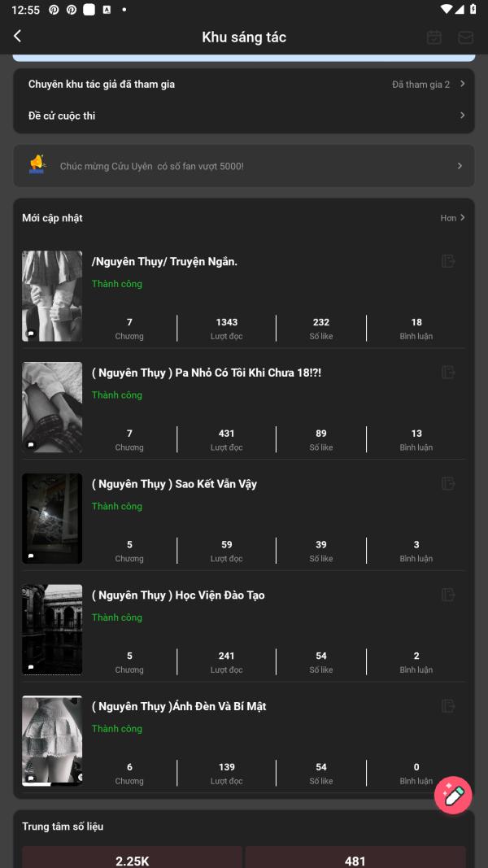Tap the megaphone announcement icon
The width and height of the screenshot is (488, 868).
(37, 165)
